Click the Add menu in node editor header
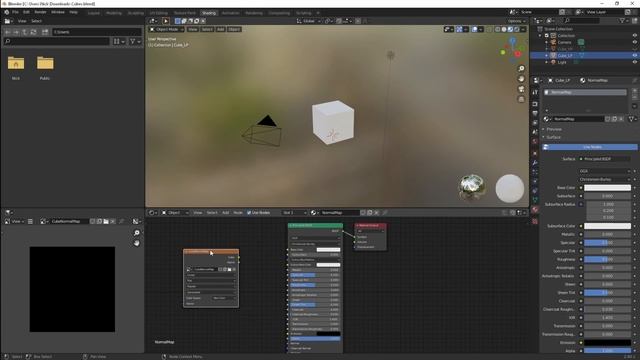640x360 pixels. click(225, 213)
